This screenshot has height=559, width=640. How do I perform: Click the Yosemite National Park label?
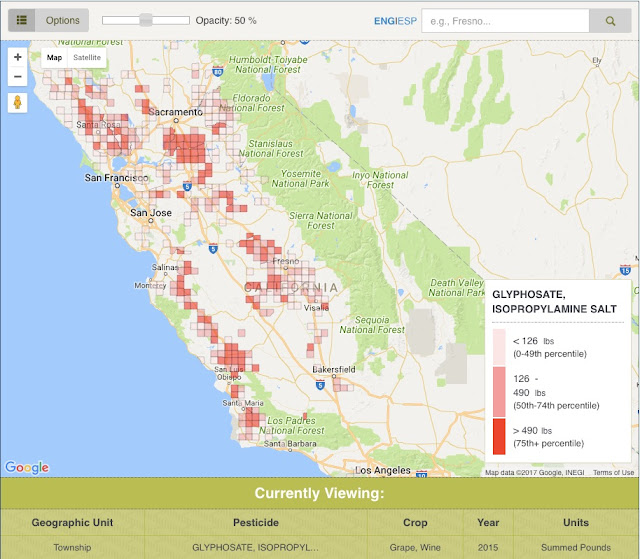click(300, 179)
